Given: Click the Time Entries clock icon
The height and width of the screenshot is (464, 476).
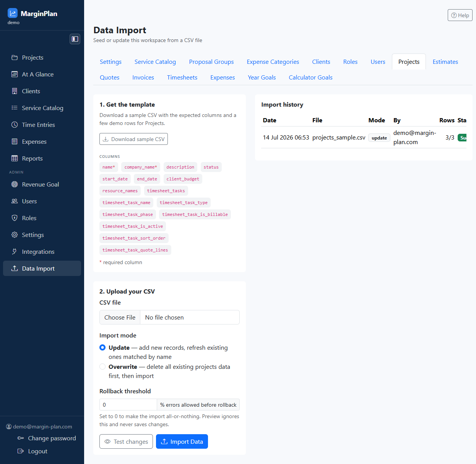Looking at the screenshot, I should coord(15,125).
